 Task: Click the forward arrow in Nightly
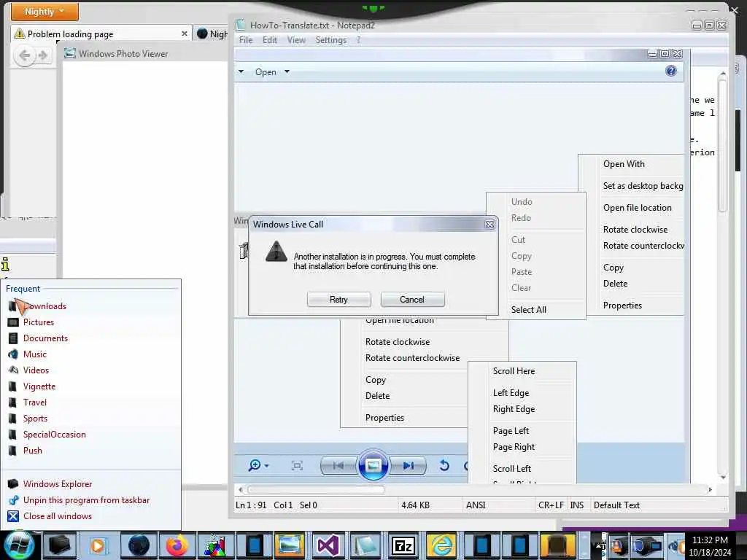pyautogui.click(x=43, y=55)
